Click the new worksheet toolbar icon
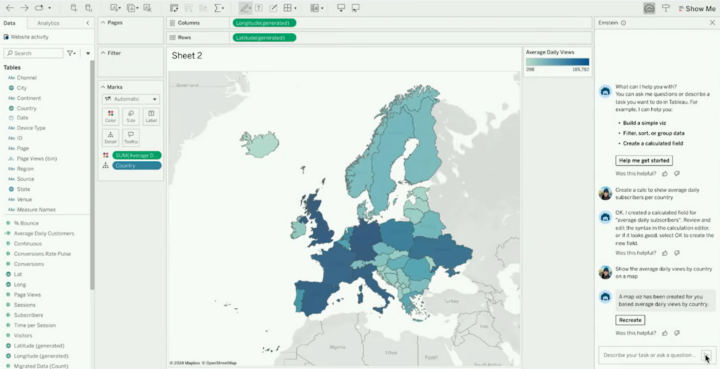This screenshot has width=720, height=369. pos(114,8)
